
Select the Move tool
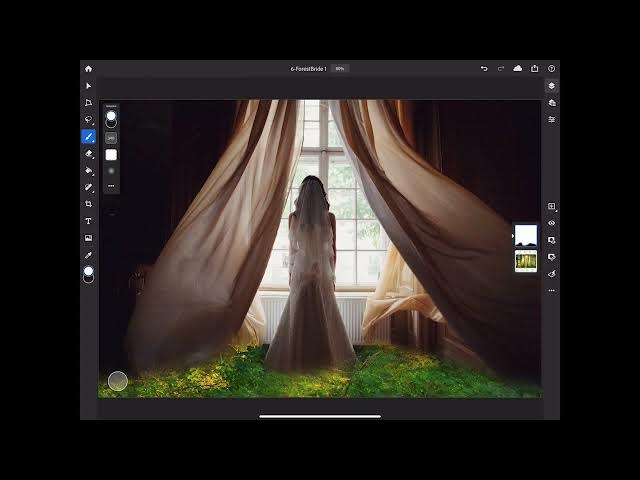[88, 86]
